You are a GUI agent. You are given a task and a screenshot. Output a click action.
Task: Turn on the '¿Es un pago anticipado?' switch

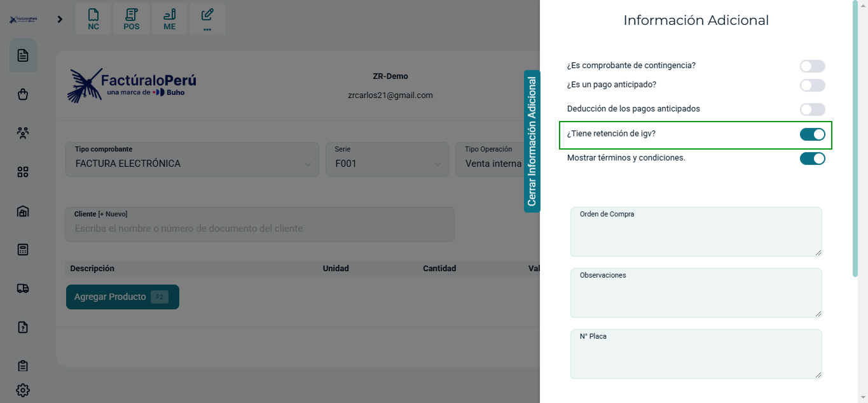(x=812, y=85)
